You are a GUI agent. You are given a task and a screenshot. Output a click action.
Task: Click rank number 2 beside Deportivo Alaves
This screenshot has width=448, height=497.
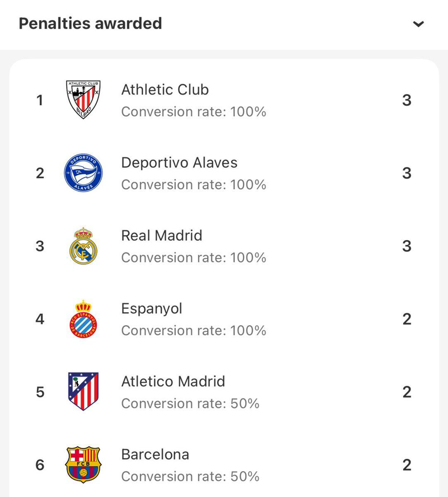coord(40,173)
